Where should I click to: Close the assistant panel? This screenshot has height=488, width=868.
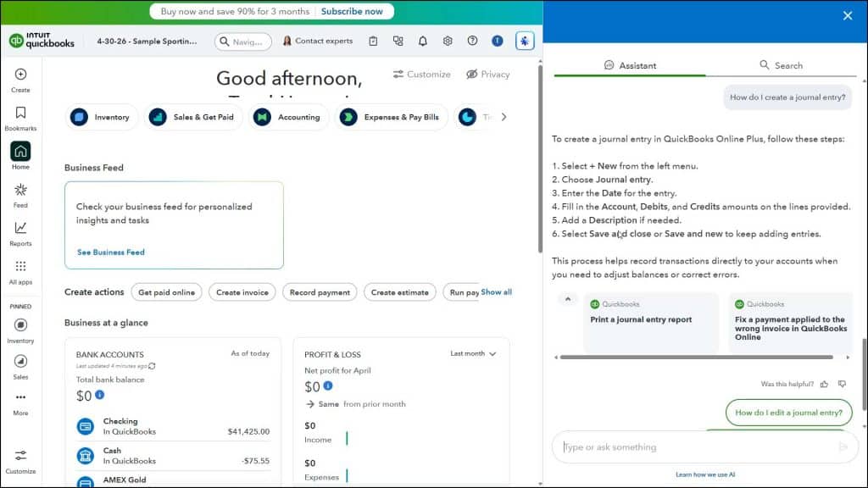point(848,15)
